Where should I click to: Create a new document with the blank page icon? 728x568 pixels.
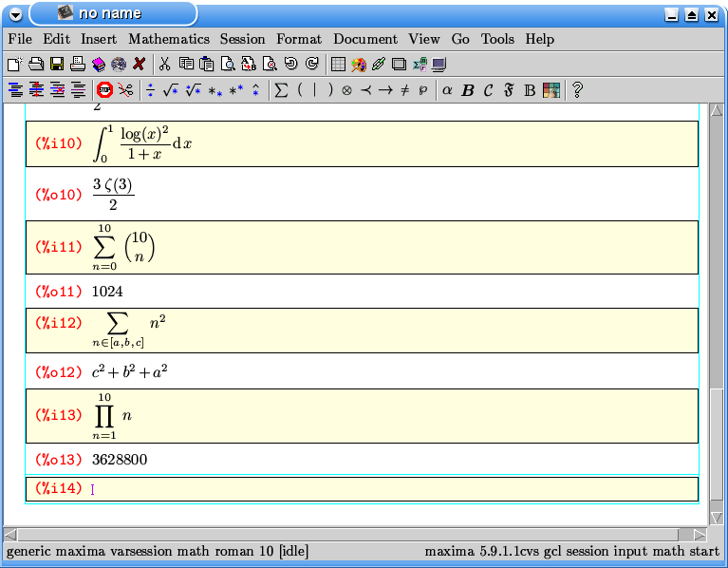pyautogui.click(x=15, y=64)
